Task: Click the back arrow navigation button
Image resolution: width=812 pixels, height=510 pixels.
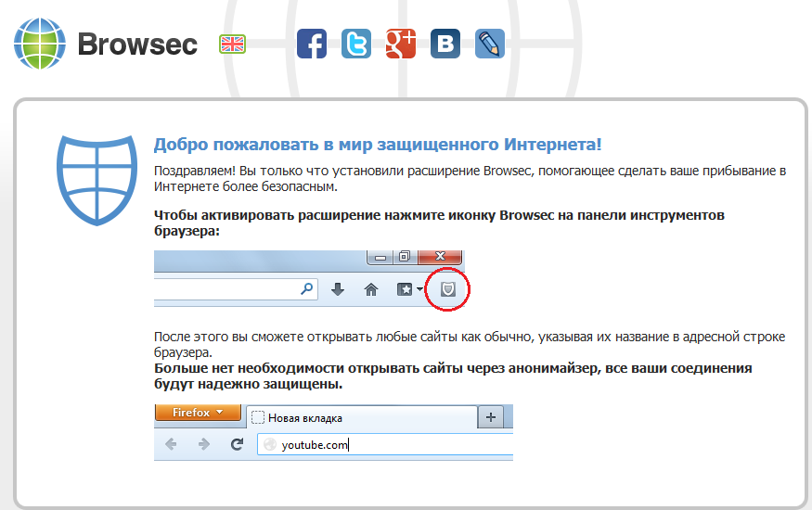Action: pos(171,444)
